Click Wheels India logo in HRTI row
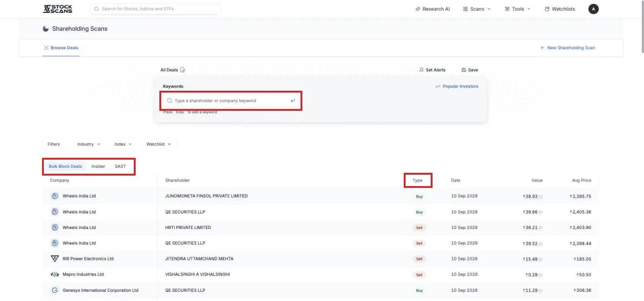The height and width of the screenshot is (301, 644). tap(55, 228)
